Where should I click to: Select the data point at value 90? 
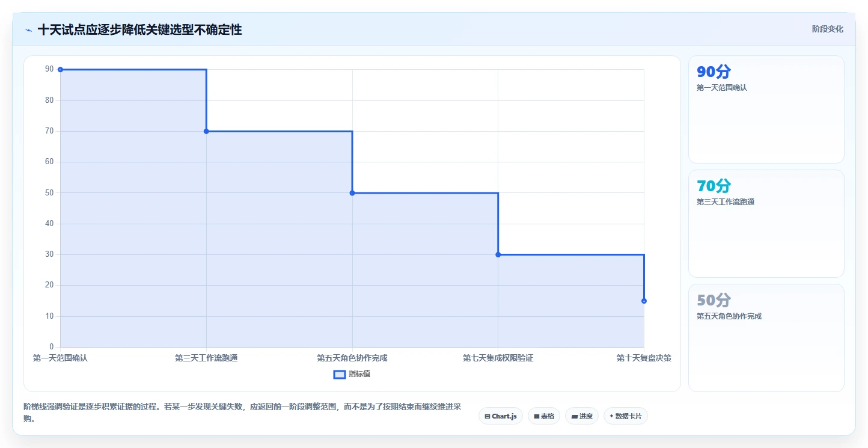[x=60, y=70]
